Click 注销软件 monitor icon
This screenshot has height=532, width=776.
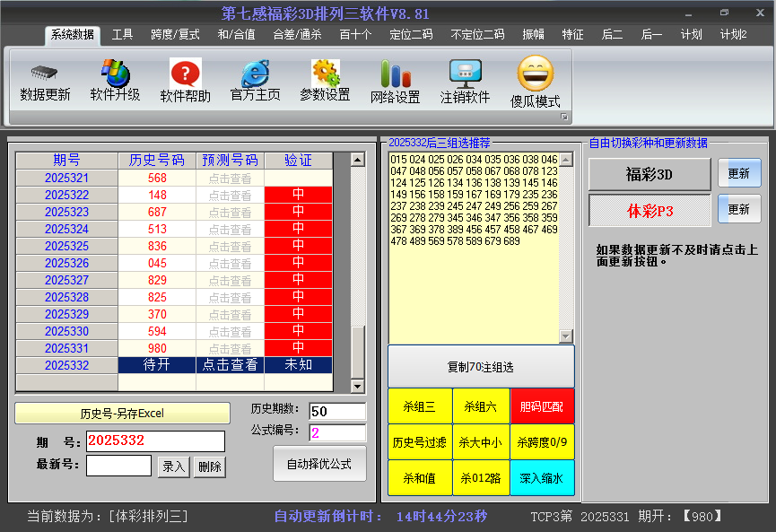pos(465,74)
